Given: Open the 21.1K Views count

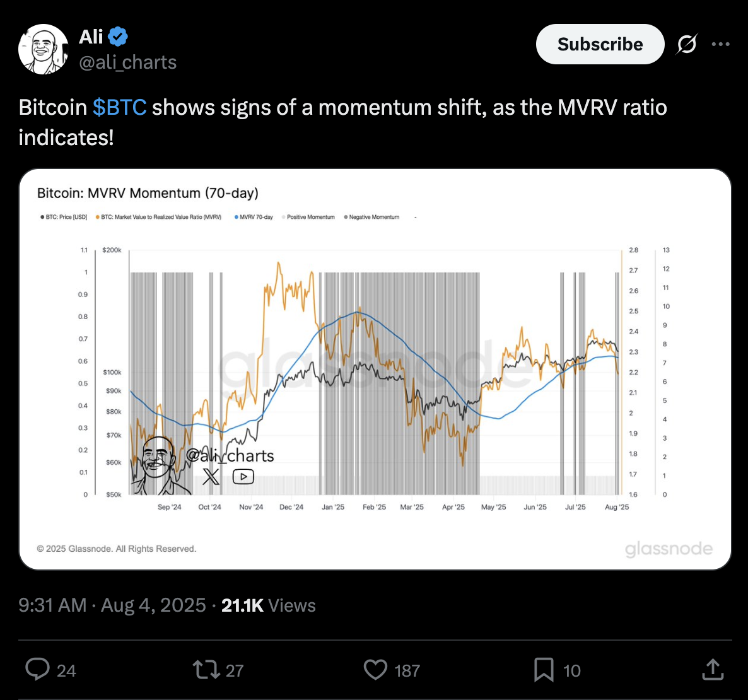Looking at the screenshot, I should click(x=269, y=605).
